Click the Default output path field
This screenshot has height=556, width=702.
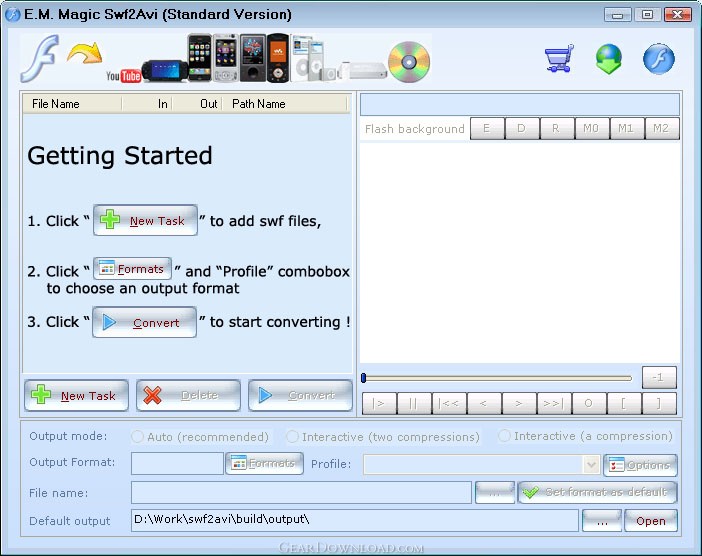[355, 520]
